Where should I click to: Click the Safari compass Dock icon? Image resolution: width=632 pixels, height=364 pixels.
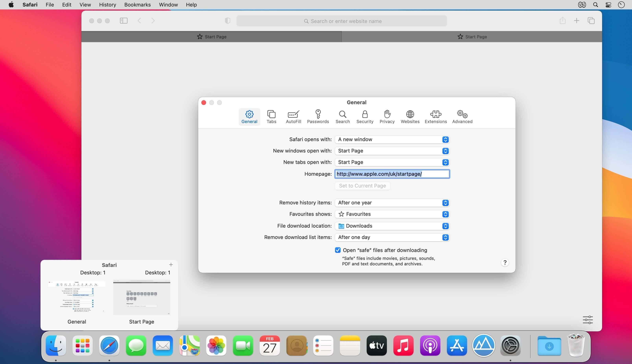(x=109, y=346)
